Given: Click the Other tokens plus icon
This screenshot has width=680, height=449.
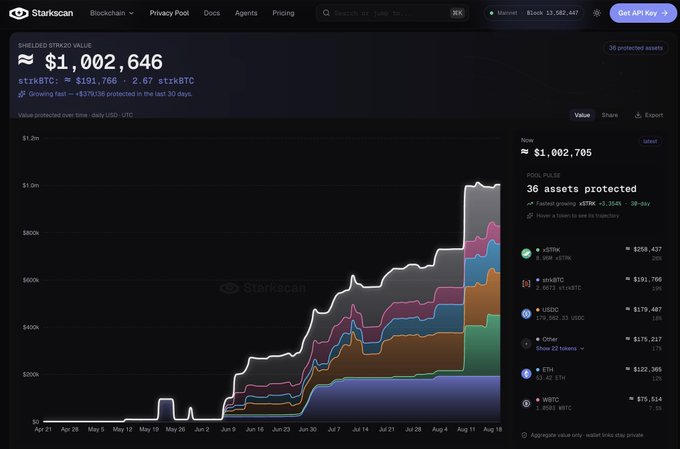Looking at the screenshot, I should [x=526, y=343].
